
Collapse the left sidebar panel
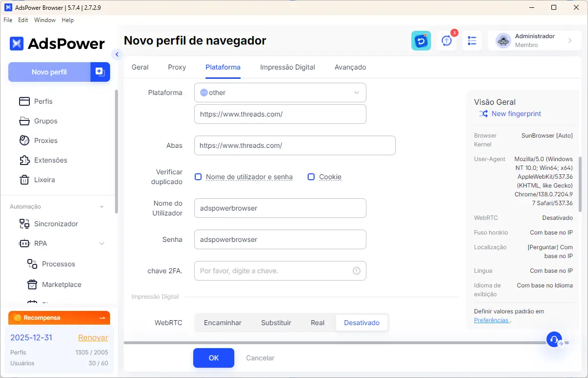click(116, 54)
